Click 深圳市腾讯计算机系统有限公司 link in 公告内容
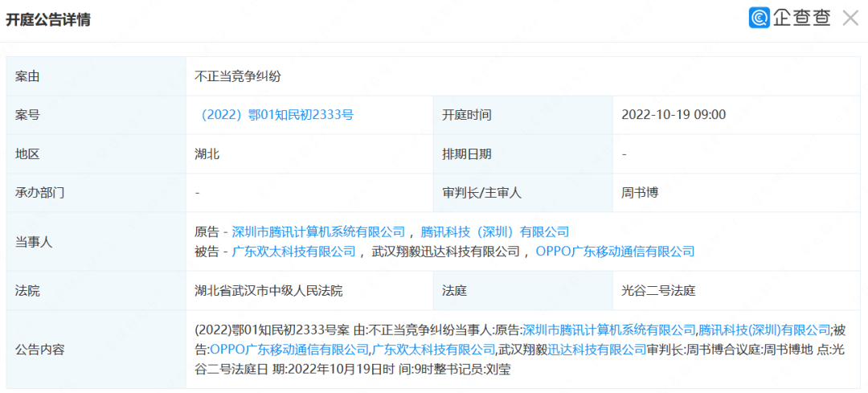Image resolution: width=868 pixels, height=393 pixels. pos(609,330)
